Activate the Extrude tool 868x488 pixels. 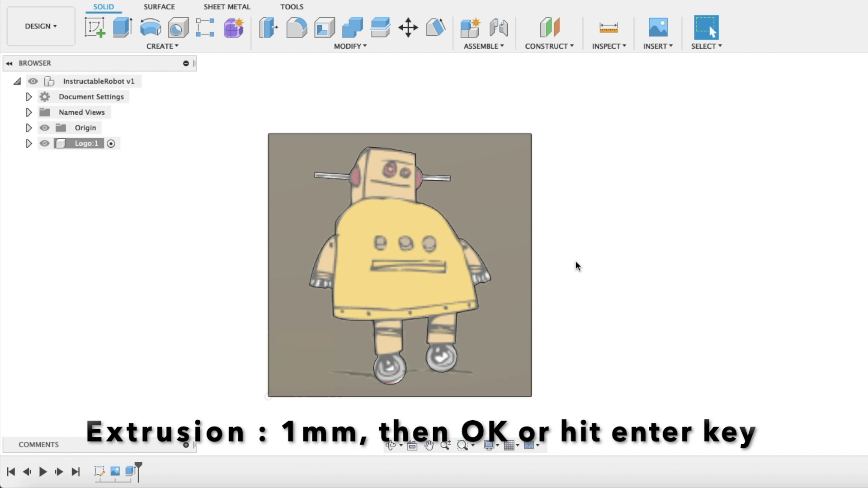(123, 27)
